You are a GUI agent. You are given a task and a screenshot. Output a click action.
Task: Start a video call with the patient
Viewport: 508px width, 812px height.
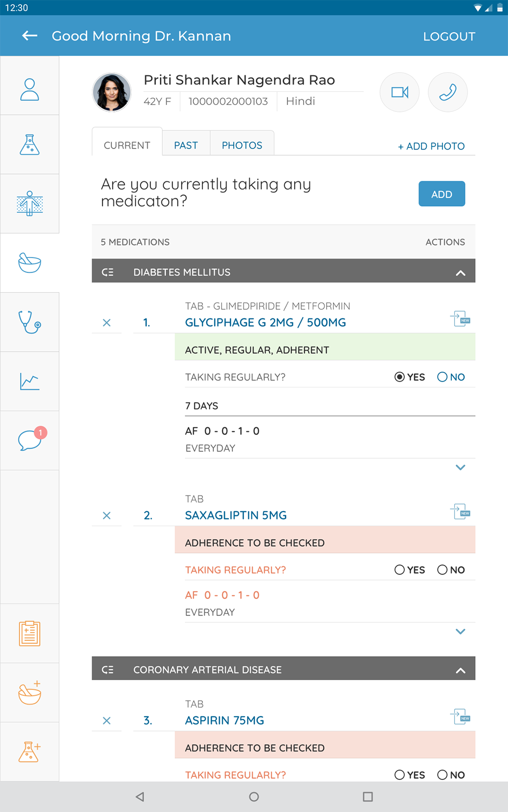pos(399,92)
